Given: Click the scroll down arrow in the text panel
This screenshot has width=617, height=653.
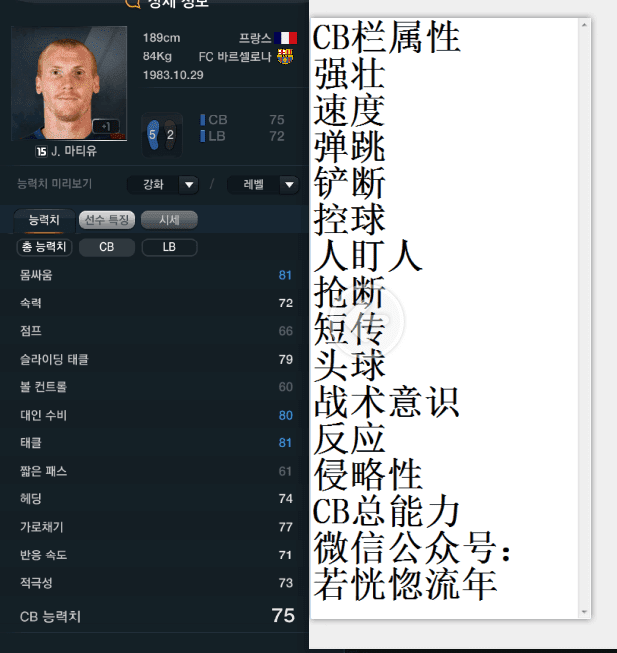Looking at the screenshot, I should [584, 612].
